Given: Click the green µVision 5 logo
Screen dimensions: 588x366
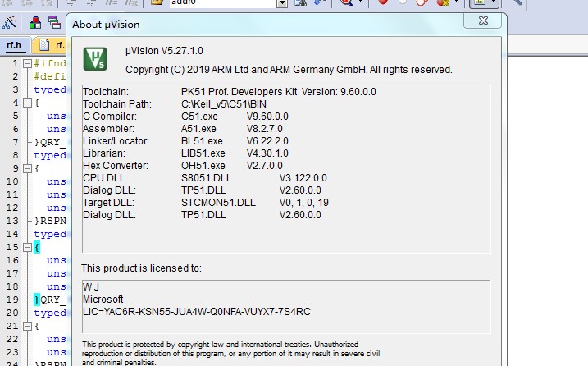Looking at the screenshot, I should pos(95,59).
